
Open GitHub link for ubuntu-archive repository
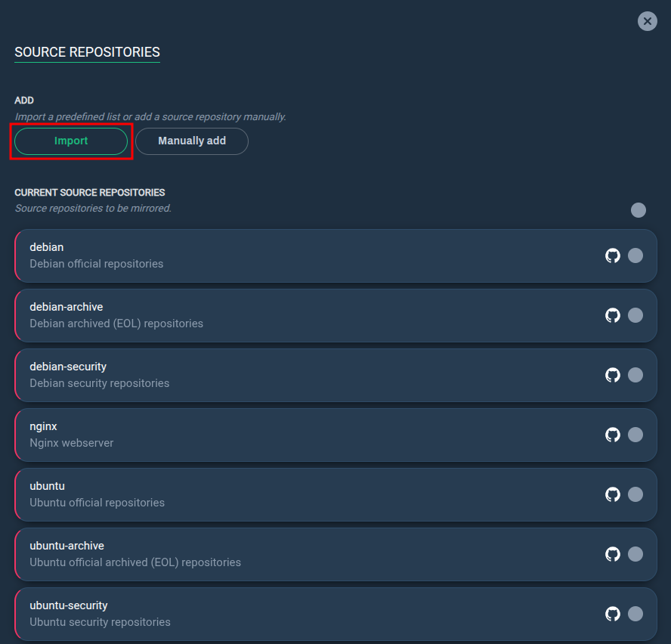coord(612,554)
